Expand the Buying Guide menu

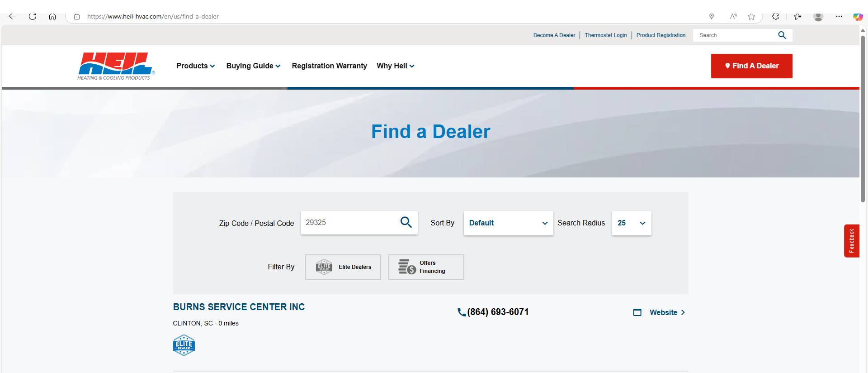click(254, 66)
